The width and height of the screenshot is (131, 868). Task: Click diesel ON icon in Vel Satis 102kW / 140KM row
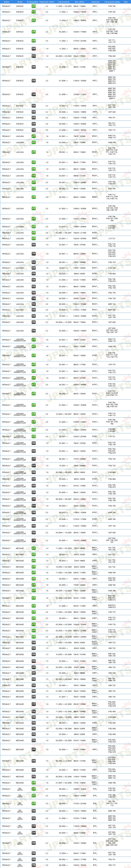point(34,843)
